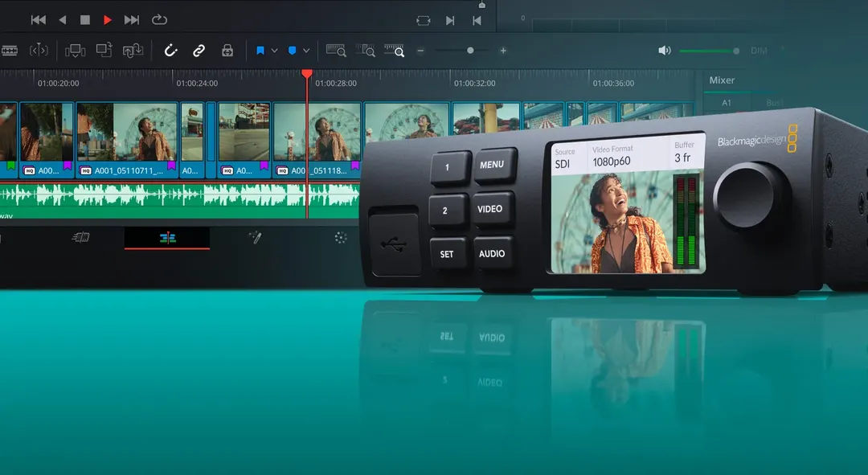The height and width of the screenshot is (475, 868).
Task: Click the purple flag on A00_051118 clip
Action: coord(355,165)
